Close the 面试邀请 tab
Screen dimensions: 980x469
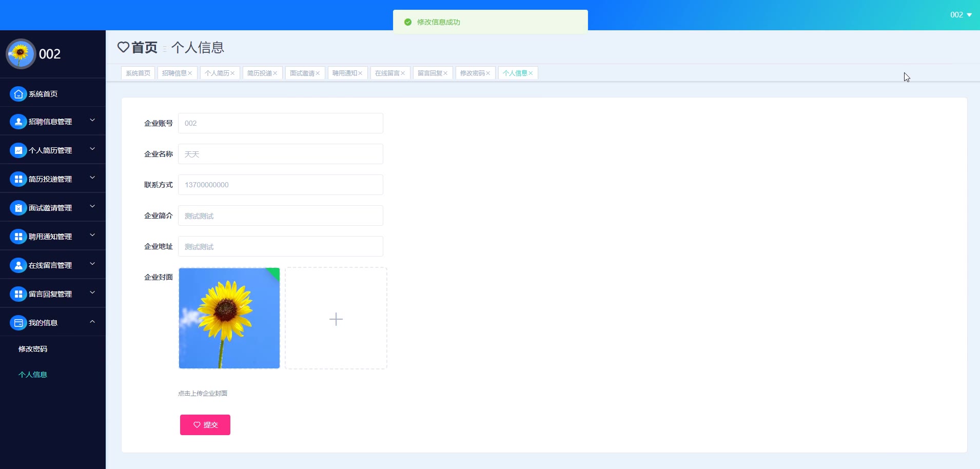(x=318, y=73)
